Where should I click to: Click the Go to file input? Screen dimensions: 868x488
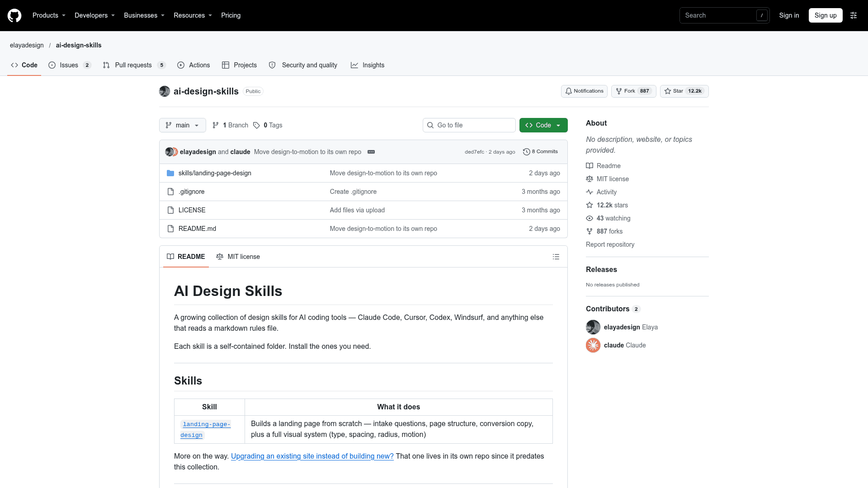pos(469,125)
